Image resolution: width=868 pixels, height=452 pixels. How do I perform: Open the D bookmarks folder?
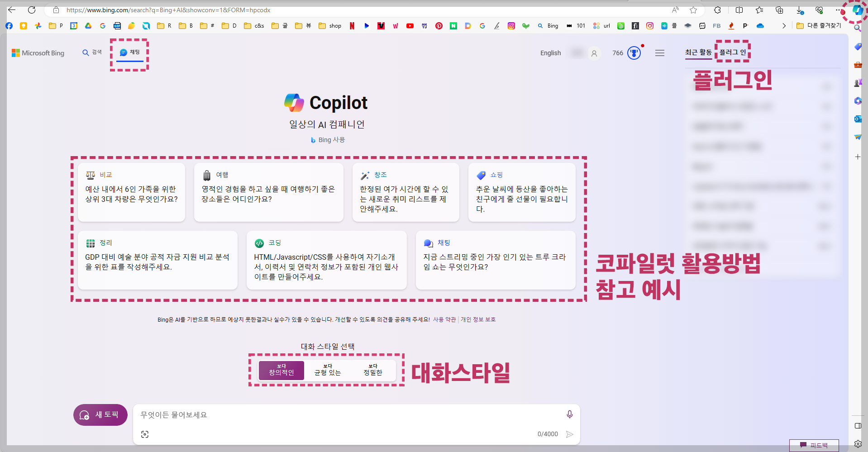pos(229,26)
